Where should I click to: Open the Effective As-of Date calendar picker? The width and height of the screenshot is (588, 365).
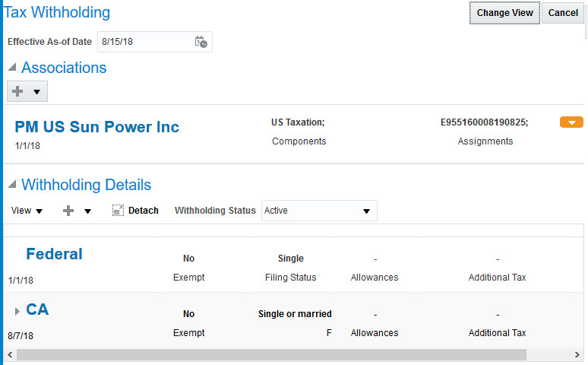coord(201,42)
